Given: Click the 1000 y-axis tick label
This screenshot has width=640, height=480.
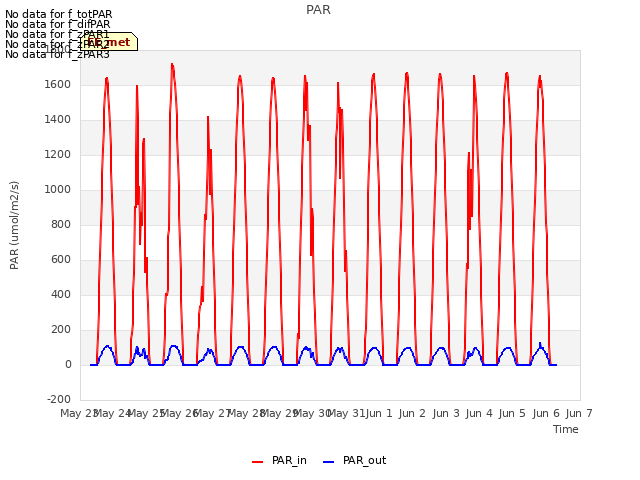Looking at the screenshot, I should pos(58,190).
